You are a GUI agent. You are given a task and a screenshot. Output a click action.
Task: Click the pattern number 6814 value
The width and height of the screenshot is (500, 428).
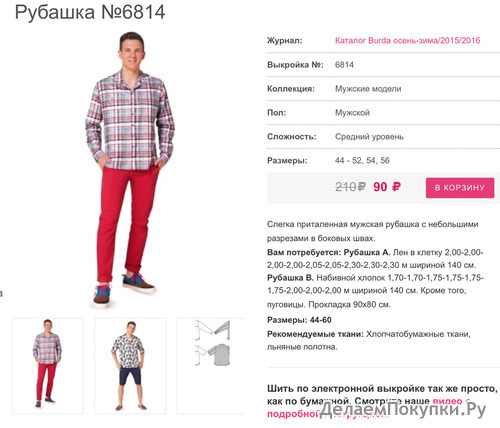344,65
